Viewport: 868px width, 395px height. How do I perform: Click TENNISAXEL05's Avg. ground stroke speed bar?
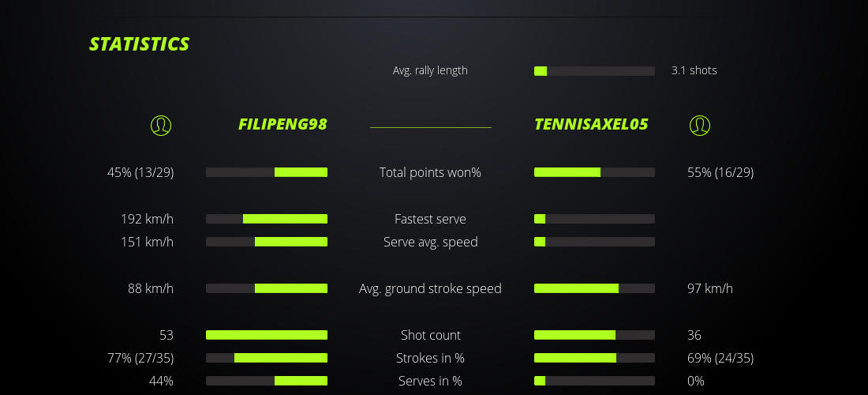point(594,288)
